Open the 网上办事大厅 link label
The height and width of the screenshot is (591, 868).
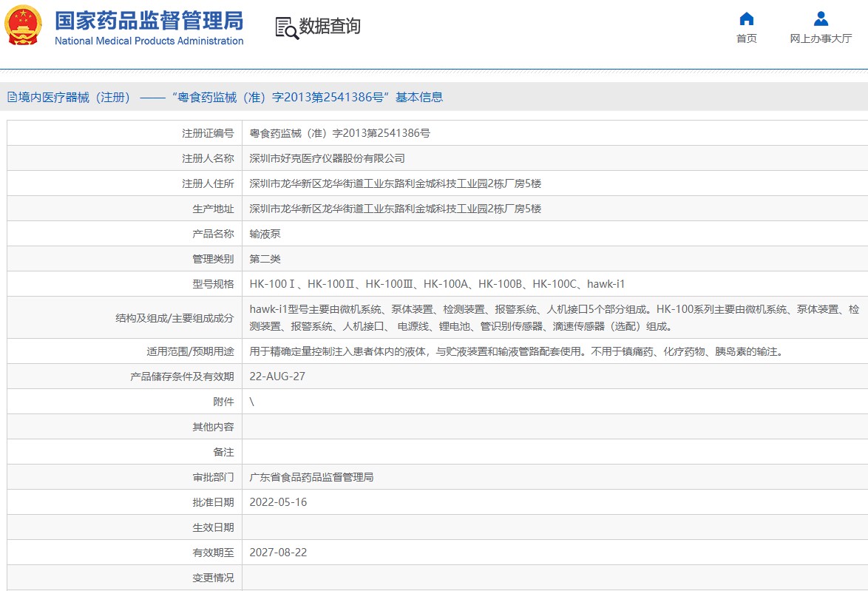coord(821,38)
